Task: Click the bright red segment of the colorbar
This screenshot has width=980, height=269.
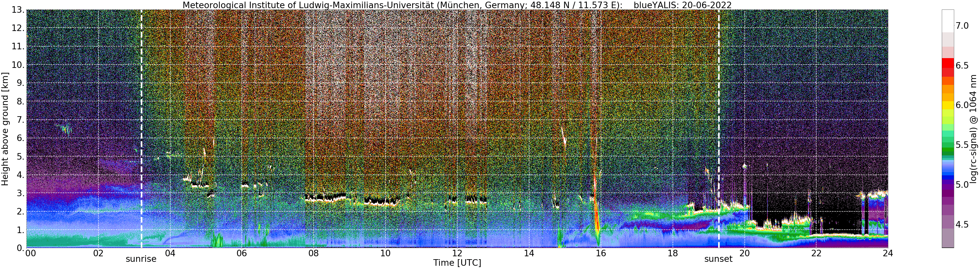Action: pos(948,63)
